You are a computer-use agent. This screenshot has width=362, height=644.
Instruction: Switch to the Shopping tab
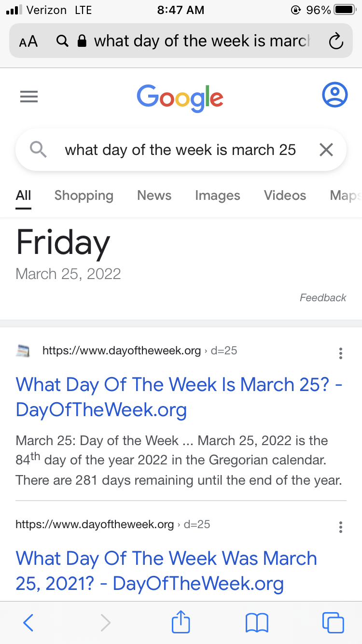point(84,196)
